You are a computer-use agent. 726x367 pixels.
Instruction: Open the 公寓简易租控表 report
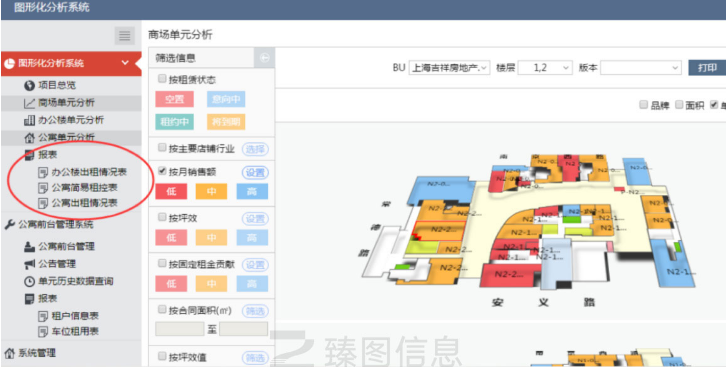click(x=84, y=188)
